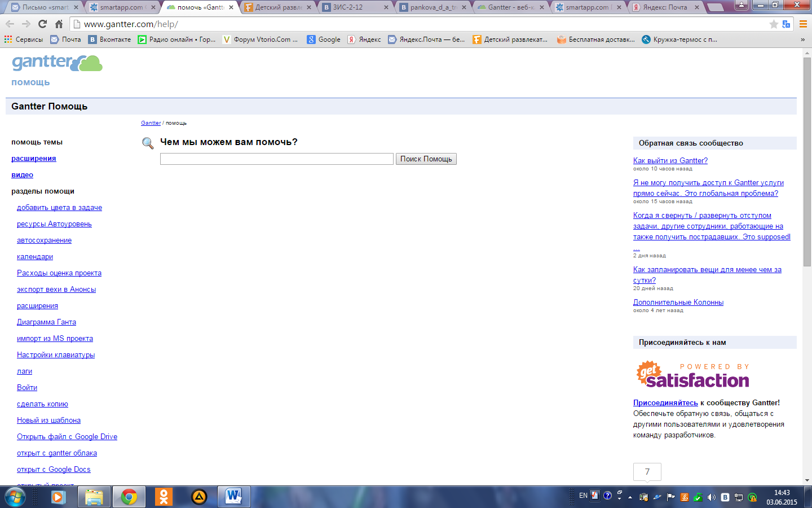Open the Вконтакте bookmark
812x508 pixels.
[x=109, y=40]
